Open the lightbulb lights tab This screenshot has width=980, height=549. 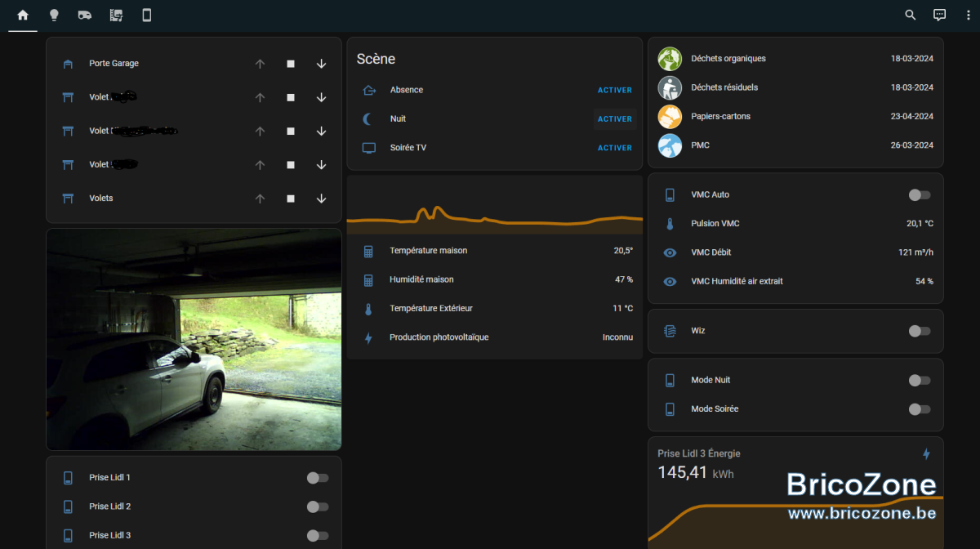[54, 15]
